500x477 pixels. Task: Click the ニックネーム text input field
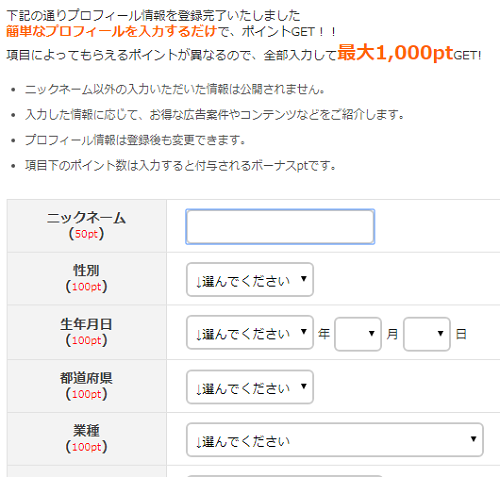pyautogui.click(x=280, y=227)
